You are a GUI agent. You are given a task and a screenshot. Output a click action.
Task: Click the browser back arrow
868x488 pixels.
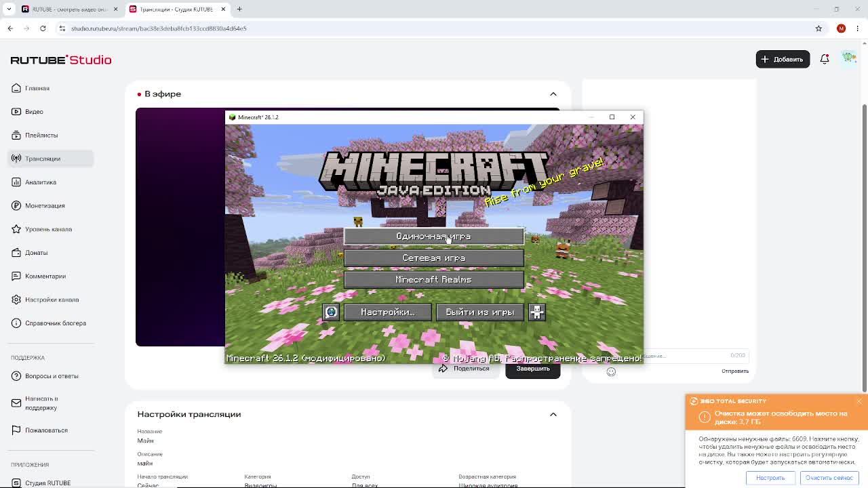pos(10,28)
